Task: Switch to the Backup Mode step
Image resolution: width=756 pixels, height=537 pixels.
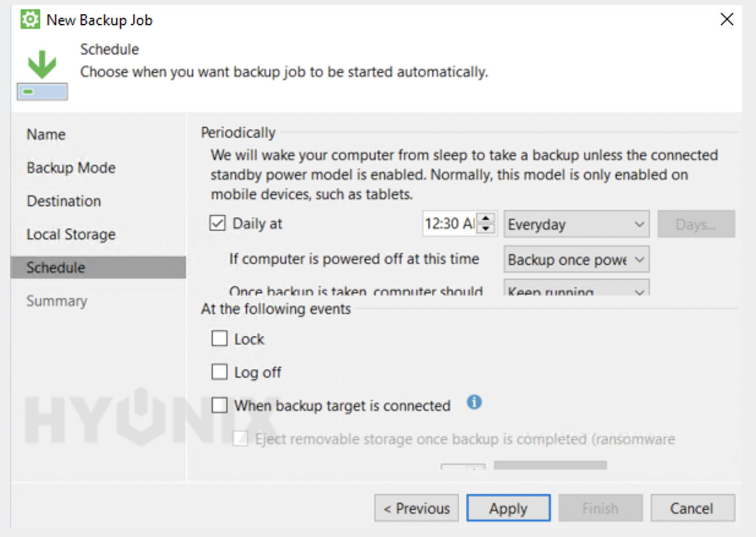Action: point(71,168)
